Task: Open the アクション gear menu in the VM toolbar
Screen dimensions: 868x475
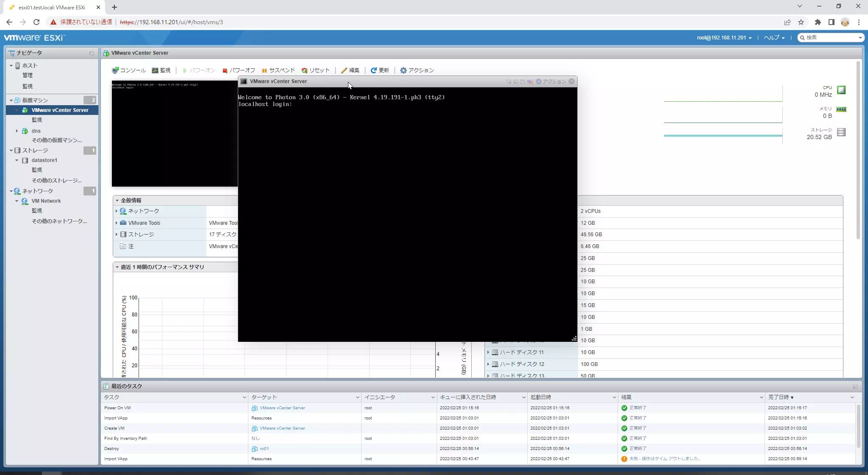Action: (417, 70)
